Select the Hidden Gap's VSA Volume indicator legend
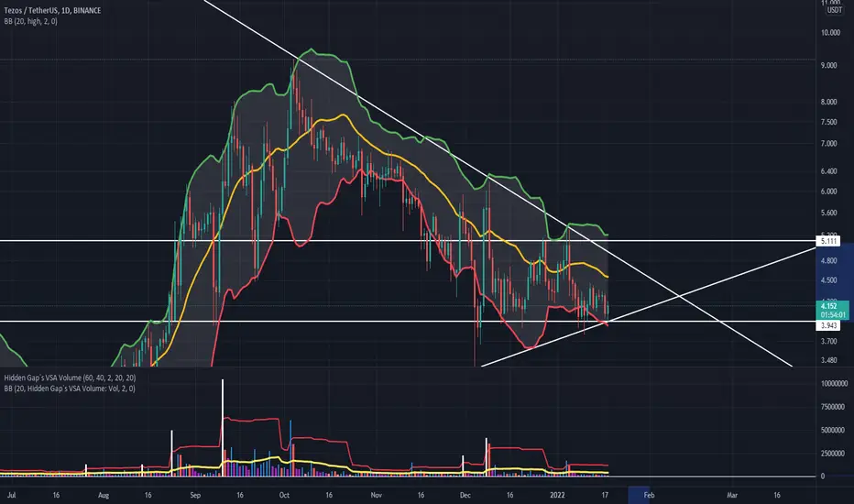 click(71, 378)
